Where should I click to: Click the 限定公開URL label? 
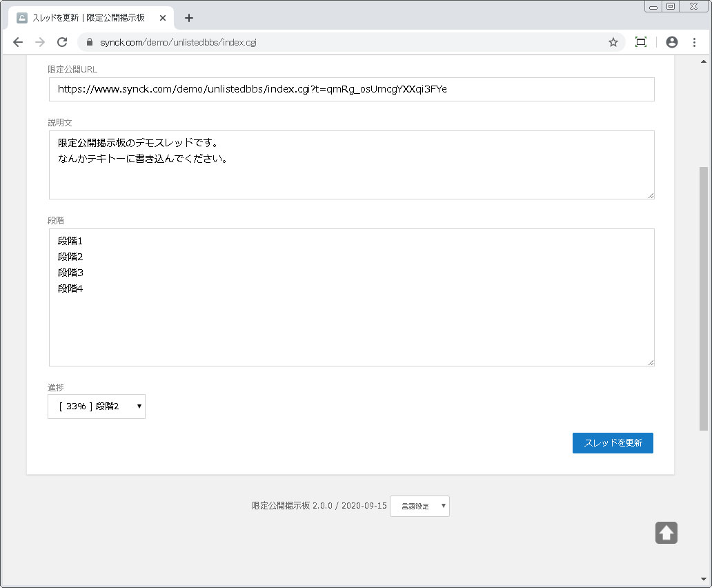coord(72,70)
